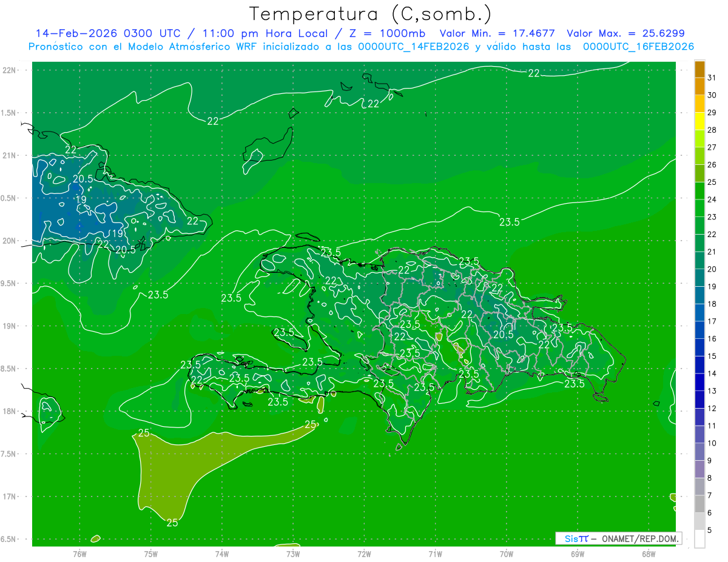
Task: Select the olive legend swatch between 25 and 26
Action: coord(699,173)
